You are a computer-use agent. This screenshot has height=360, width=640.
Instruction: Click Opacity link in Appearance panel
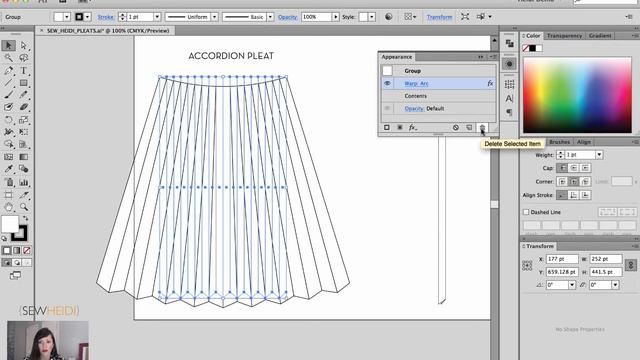[414, 109]
